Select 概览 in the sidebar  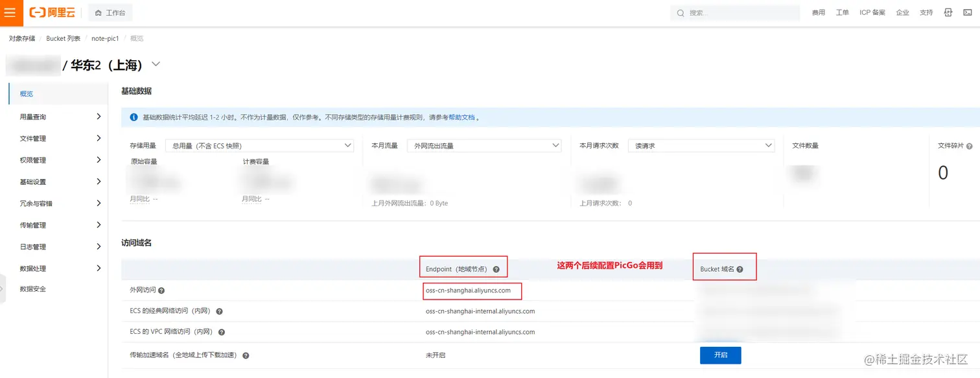(58, 94)
